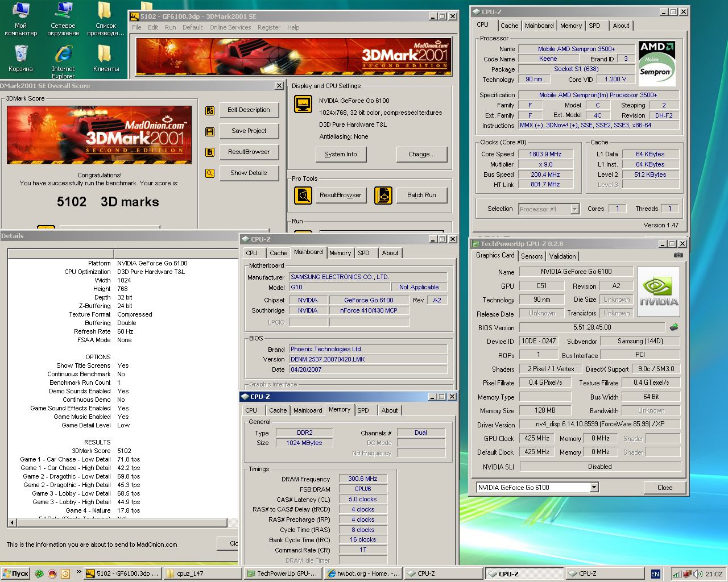Open the GPU selector dropdown in GPU-Z

594,487
